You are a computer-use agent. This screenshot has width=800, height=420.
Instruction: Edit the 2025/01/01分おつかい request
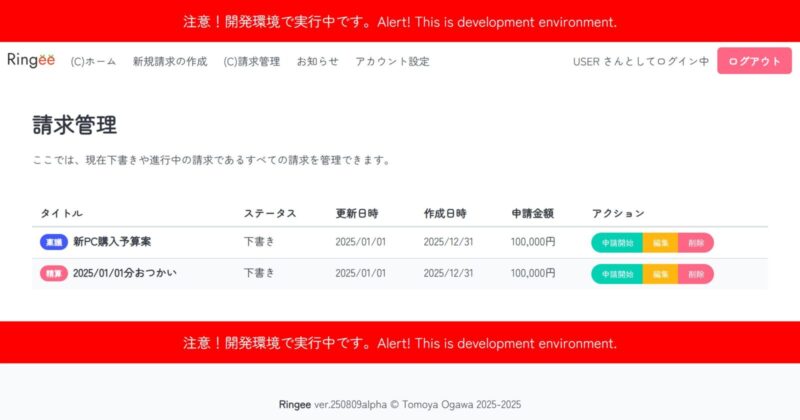(x=660, y=273)
